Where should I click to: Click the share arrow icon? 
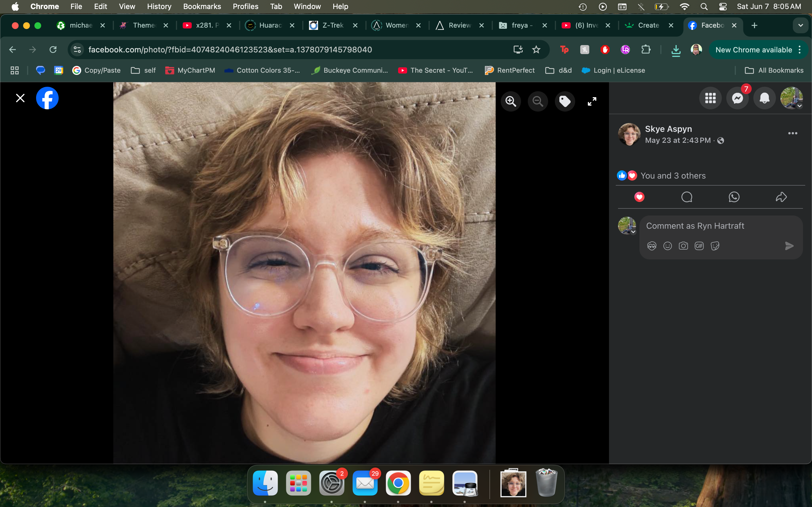781,197
